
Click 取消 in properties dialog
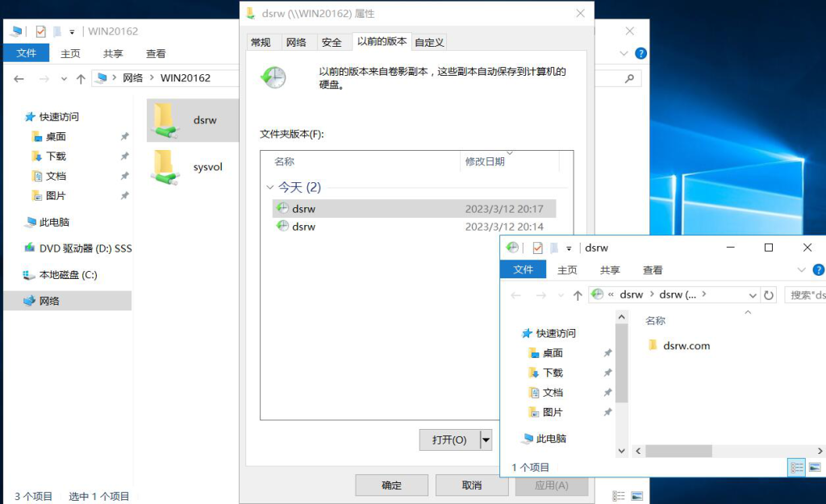pyautogui.click(x=472, y=485)
